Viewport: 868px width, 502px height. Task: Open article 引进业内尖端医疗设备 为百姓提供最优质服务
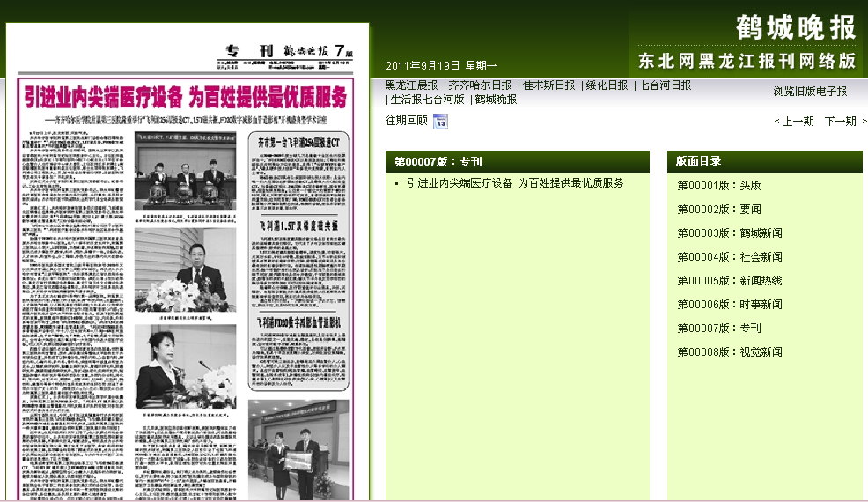pyautogui.click(x=515, y=183)
